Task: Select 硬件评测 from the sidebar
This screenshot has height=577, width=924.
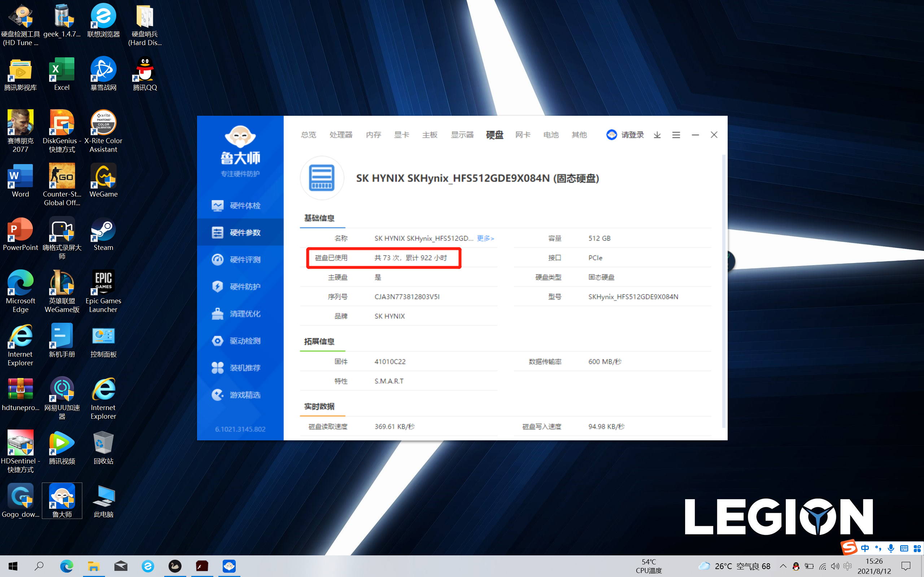Action: tap(240, 260)
